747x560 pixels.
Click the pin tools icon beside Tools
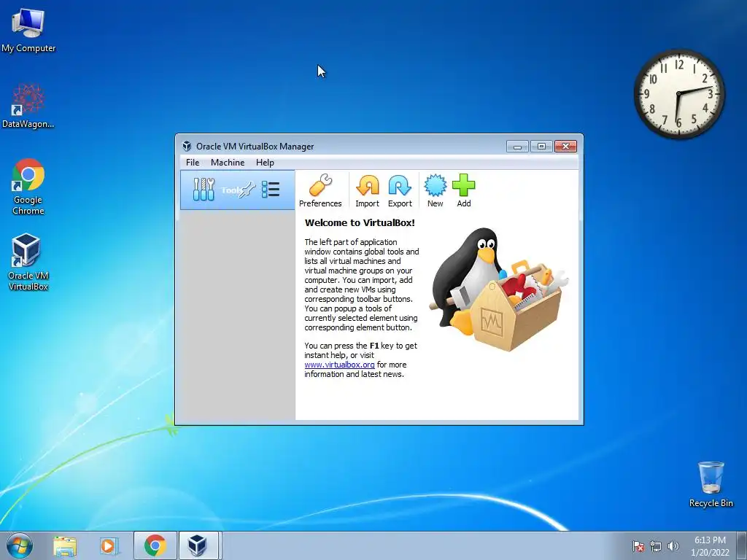point(247,190)
